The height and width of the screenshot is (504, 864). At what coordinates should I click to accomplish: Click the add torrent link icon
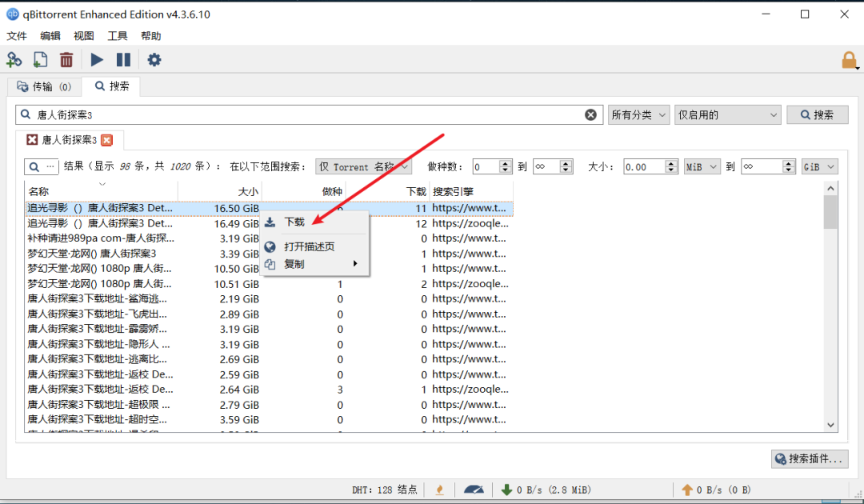click(14, 59)
